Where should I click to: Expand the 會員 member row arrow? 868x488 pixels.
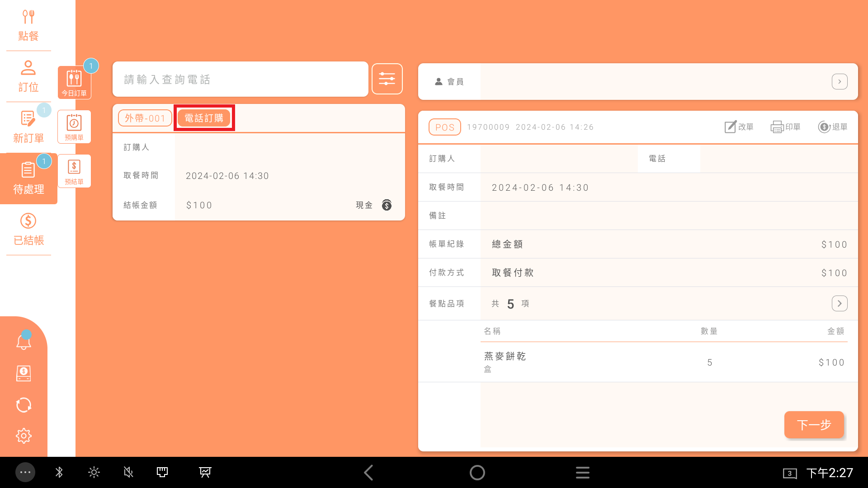pos(840,82)
